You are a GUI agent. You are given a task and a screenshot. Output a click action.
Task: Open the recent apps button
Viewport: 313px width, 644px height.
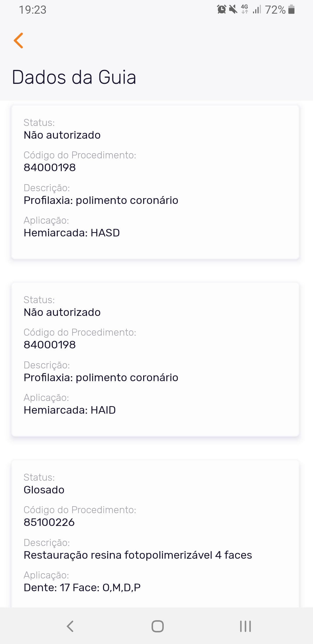[245, 626]
